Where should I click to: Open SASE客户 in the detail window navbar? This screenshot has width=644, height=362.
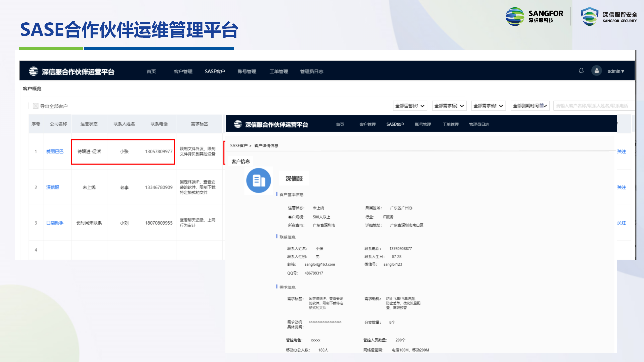(395, 124)
